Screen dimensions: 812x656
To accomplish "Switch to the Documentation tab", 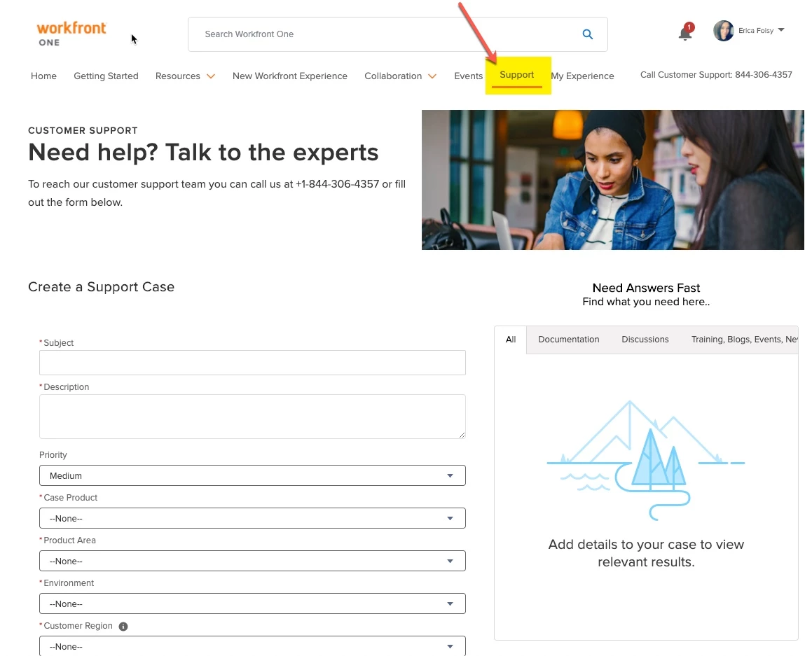I will click(569, 340).
